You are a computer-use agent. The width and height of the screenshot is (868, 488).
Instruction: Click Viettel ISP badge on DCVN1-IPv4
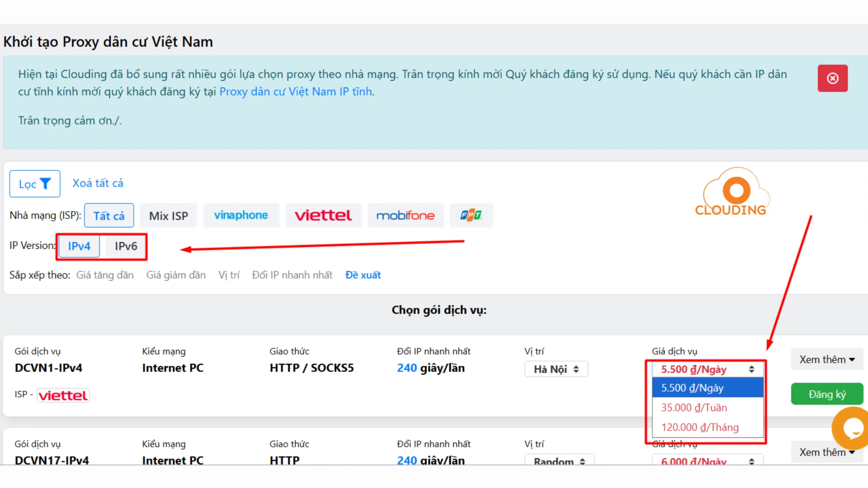[63, 395]
